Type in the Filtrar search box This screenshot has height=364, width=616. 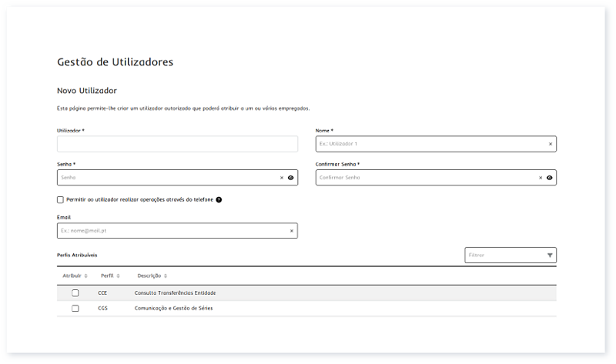(503, 255)
